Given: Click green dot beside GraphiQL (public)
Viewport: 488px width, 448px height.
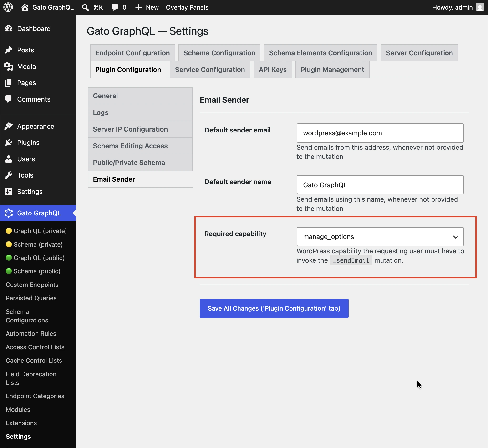Looking at the screenshot, I should tap(9, 257).
